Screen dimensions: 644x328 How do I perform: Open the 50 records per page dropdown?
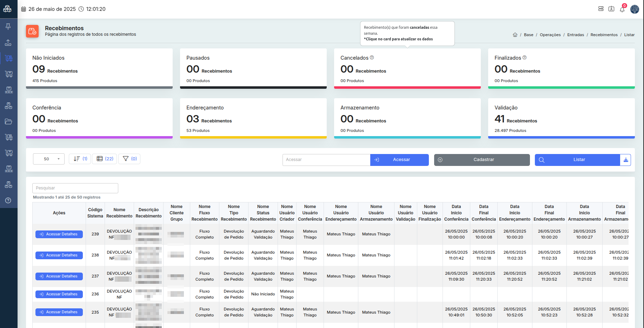click(x=49, y=159)
